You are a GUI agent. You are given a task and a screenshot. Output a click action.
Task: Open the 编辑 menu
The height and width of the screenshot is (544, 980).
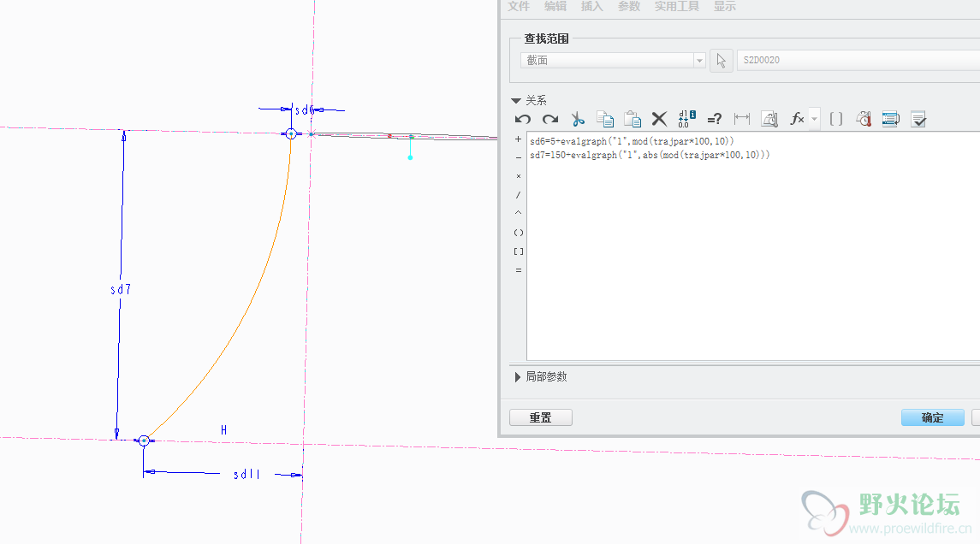point(555,6)
